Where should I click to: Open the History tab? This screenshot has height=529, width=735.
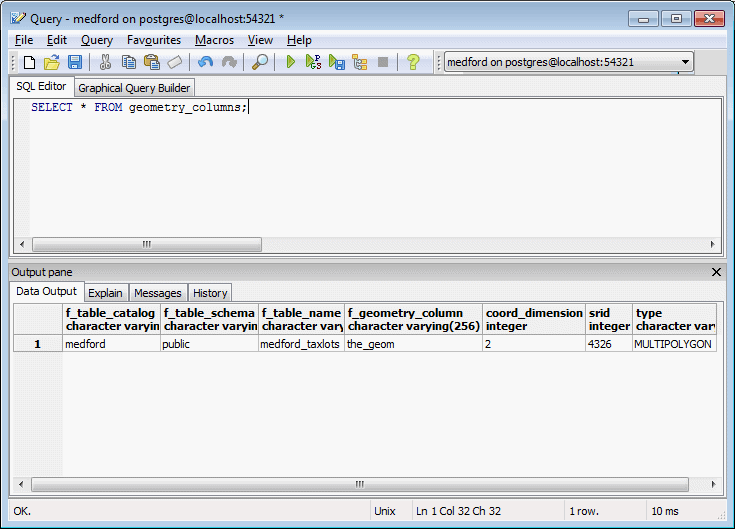pos(210,293)
